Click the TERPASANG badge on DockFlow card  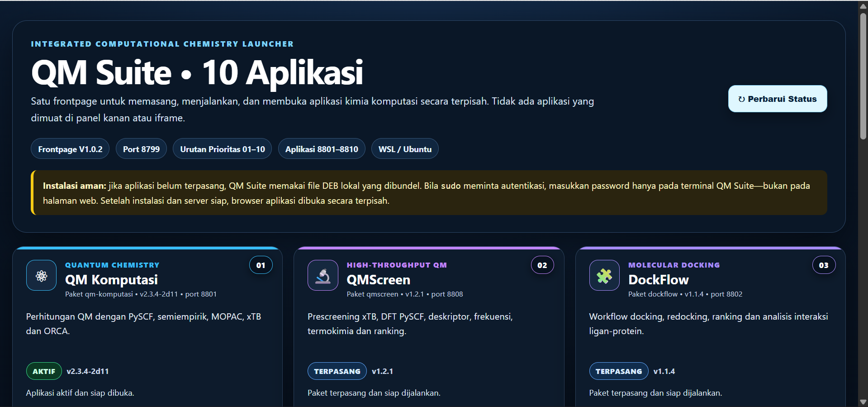[619, 371]
